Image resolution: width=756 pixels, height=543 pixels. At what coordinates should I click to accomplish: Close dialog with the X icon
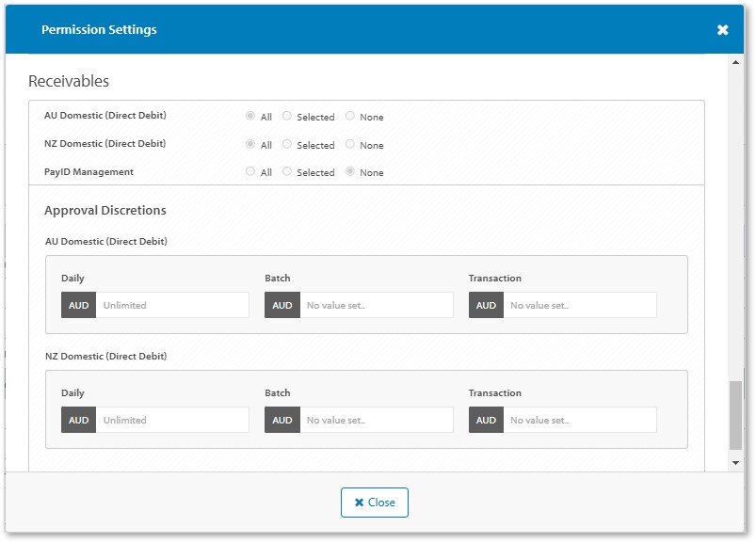pyautogui.click(x=722, y=30)
